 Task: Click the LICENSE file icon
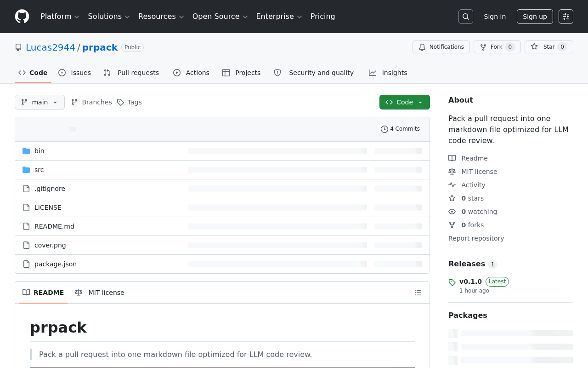click(26, 207)
